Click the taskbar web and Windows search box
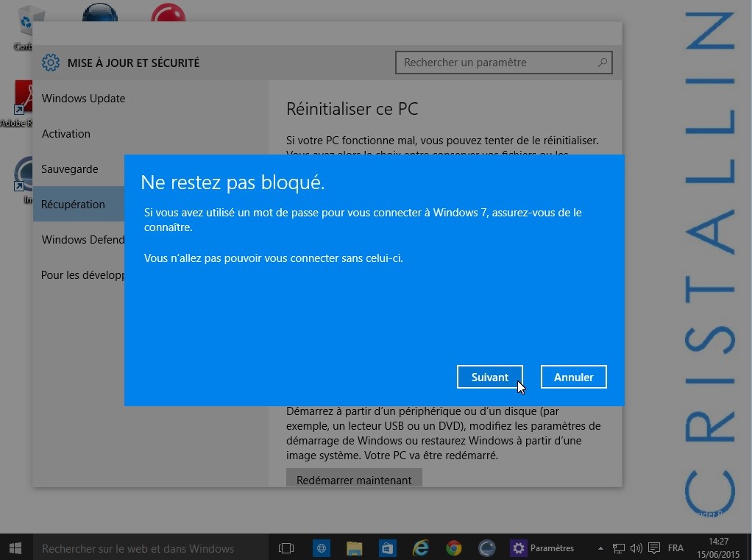Screen dimensions: 752x560 (151, 548)
